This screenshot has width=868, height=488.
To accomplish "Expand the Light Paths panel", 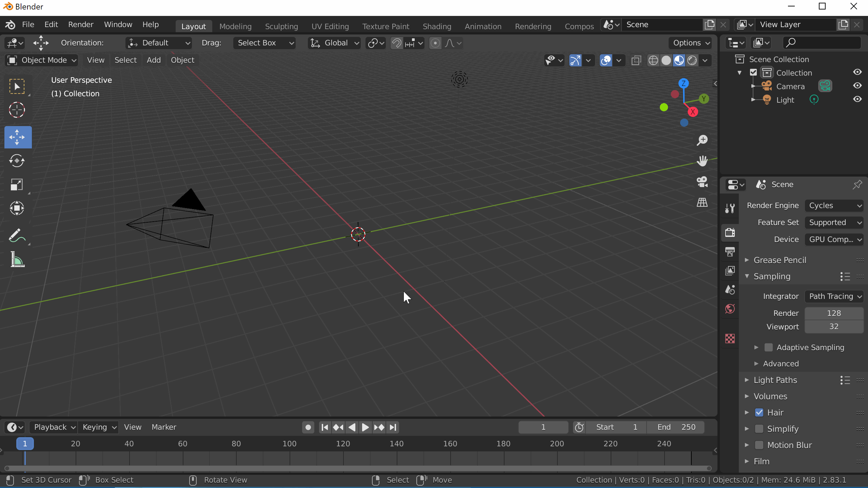I will pos(775,380).
